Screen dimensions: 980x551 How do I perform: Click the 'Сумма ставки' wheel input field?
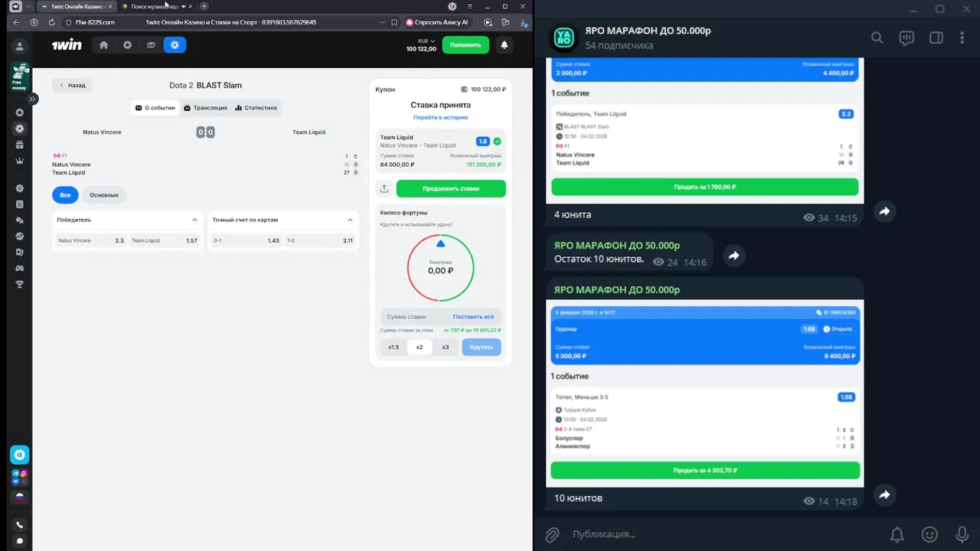coord(416,316)
